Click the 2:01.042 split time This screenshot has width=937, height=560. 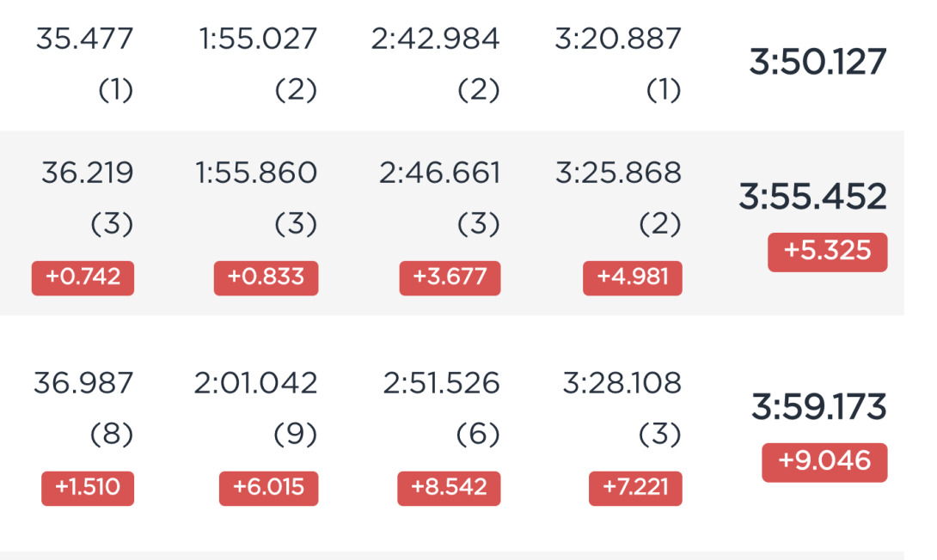click(255, 383)
